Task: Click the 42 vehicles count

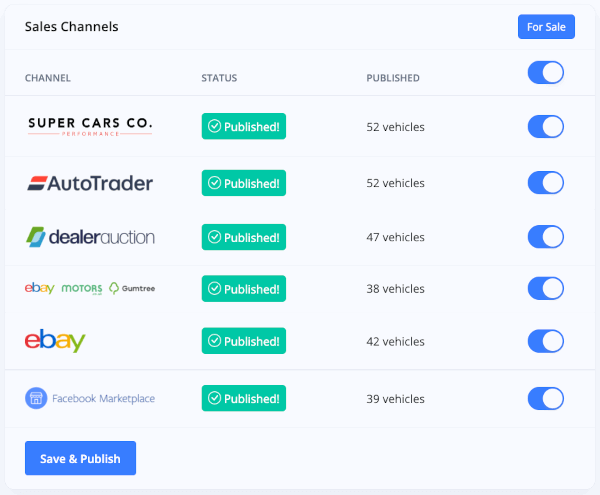Action: tap(395, 342)
